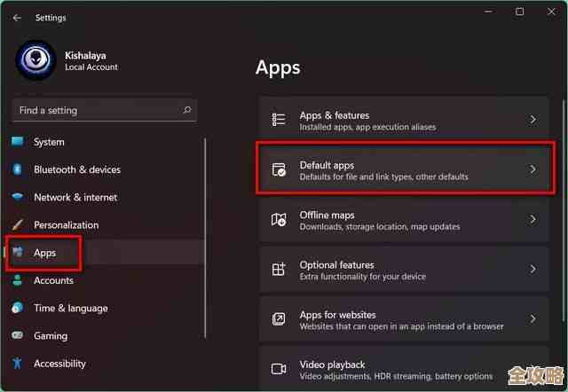
Task: Click the Local Account label under Kishalaya
Action: coord(91,67)
